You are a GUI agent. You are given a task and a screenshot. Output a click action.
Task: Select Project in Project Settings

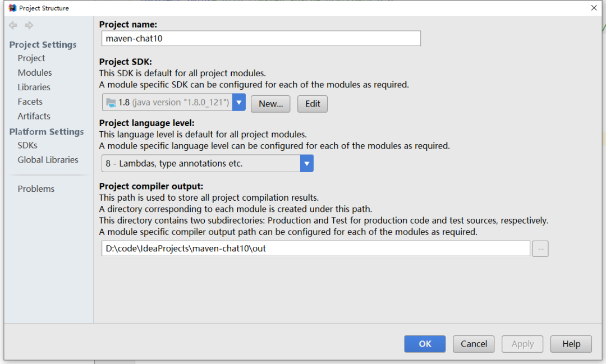click(31, 58)
